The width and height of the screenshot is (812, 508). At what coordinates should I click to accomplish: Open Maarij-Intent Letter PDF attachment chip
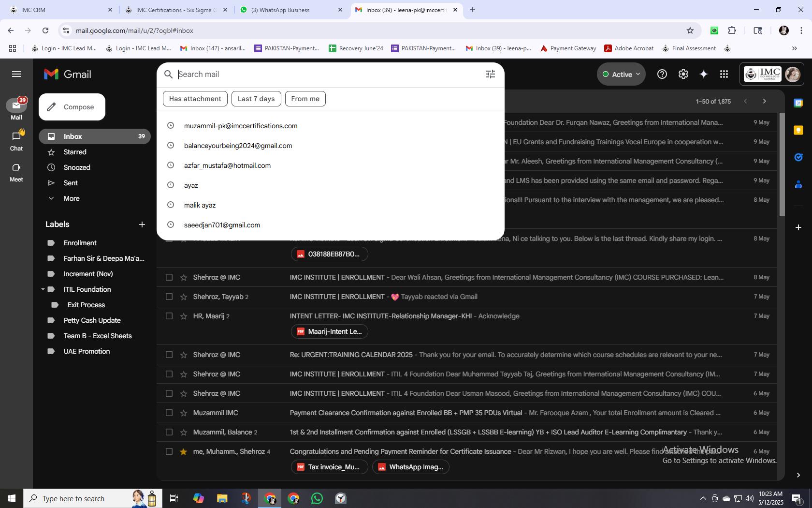[x=329, y=331]
